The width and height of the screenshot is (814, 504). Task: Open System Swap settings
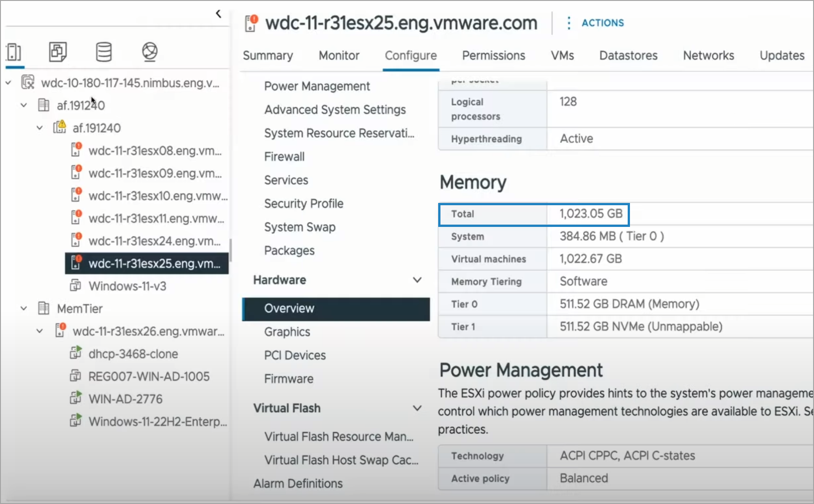click(x=300, y=227)
